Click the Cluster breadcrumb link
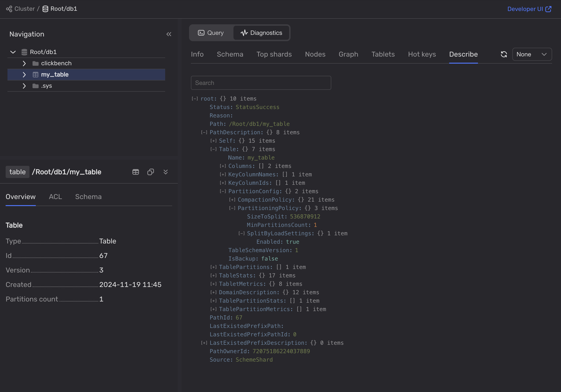The height and width of the screenshot is (392, 561). coord(24,9)
